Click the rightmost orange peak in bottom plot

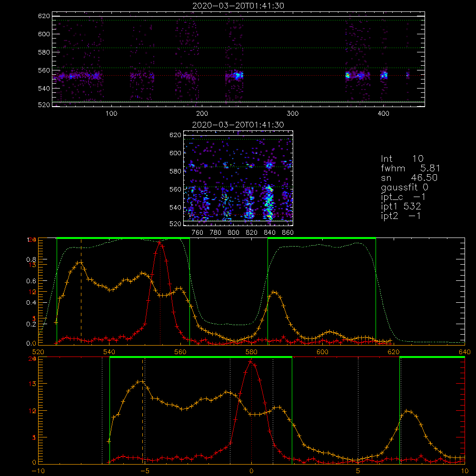(407, 411)
